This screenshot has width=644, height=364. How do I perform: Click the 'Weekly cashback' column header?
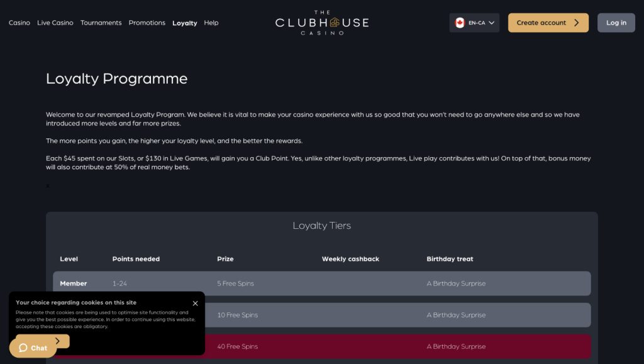coord(350,259)
